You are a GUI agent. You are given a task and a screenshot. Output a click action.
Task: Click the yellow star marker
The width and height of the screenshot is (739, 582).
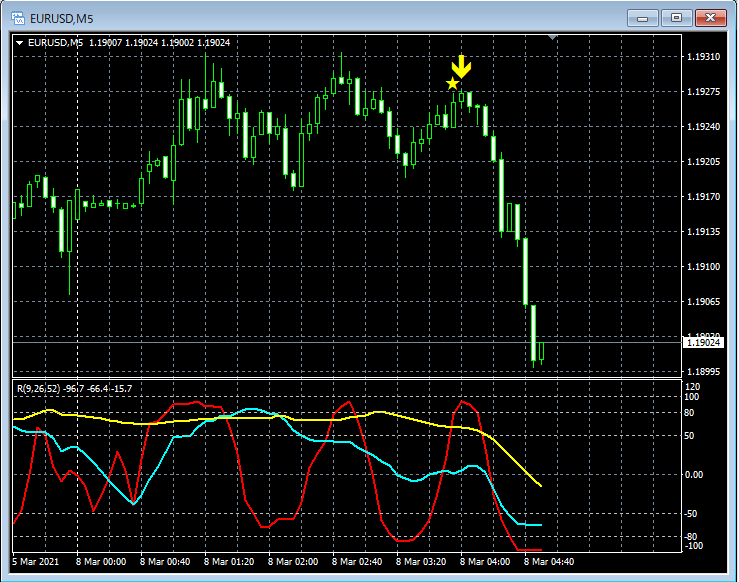point(452,84)
